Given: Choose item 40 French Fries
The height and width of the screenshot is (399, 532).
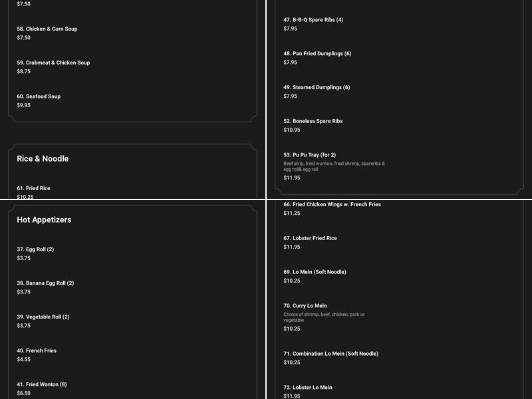Looking at the screenshot, I should (37, 351).
